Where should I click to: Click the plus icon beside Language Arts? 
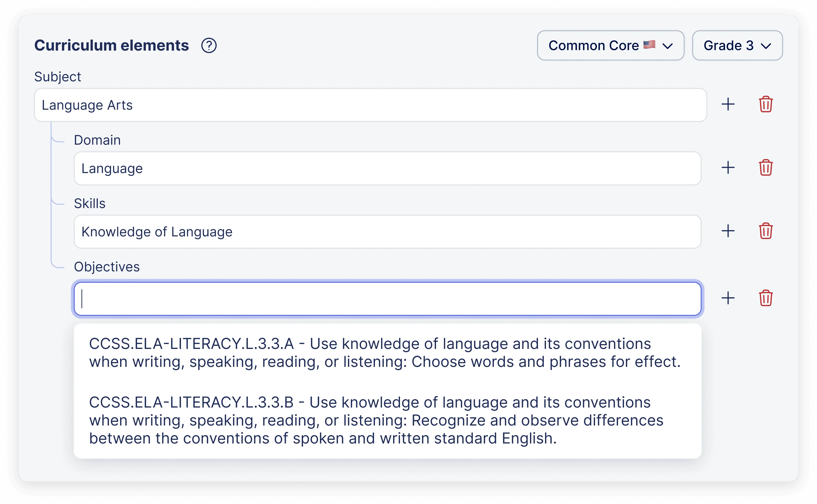[728, 104]
